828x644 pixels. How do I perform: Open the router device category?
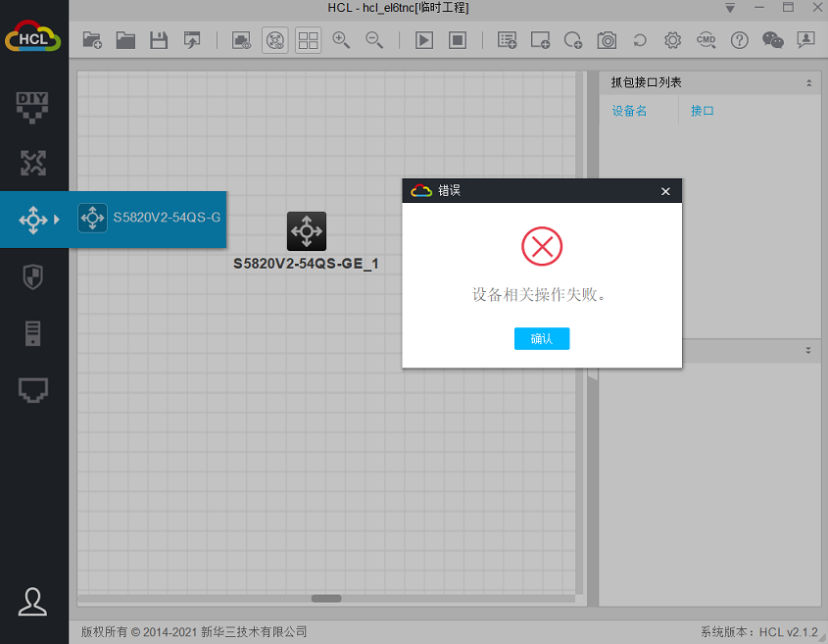[x=32, y=163]
